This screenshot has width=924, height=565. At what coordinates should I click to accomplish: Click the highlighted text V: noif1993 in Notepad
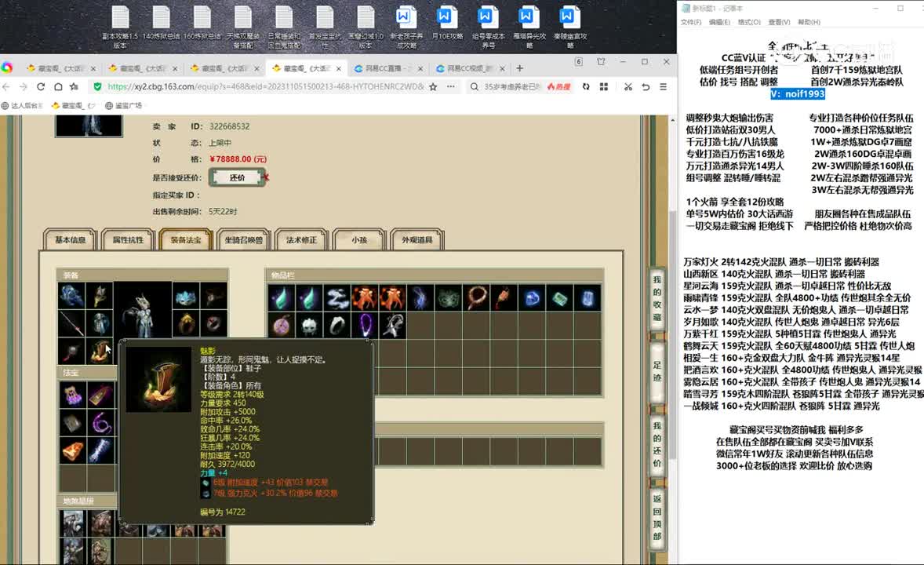pyautogui.click(x=797, y=93)
